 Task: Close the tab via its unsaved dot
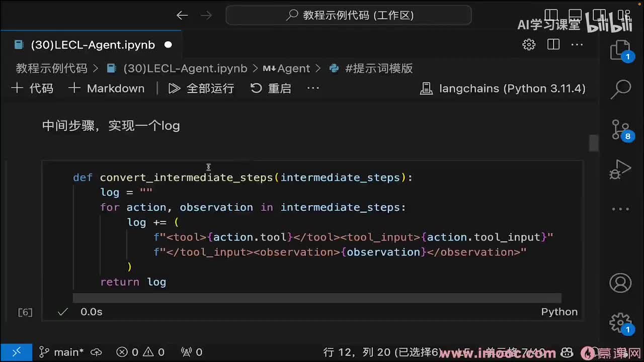[x=168, y=45]
